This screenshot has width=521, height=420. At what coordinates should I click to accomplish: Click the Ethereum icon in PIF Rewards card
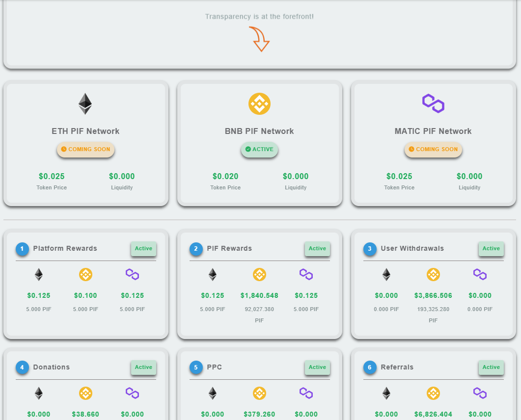pos(212,275)
